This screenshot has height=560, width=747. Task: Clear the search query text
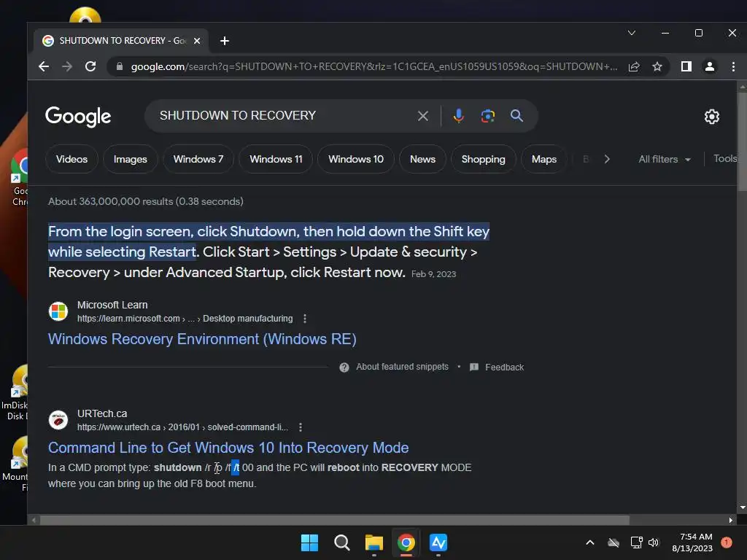(422, 116)
